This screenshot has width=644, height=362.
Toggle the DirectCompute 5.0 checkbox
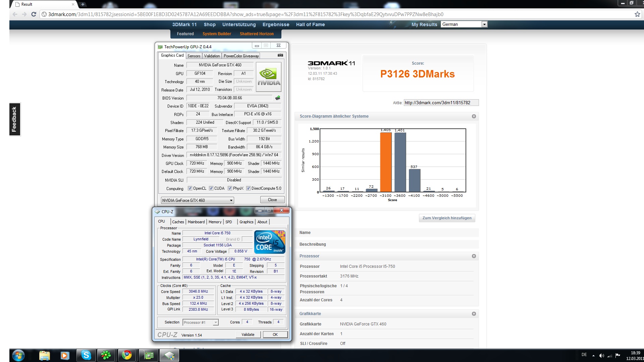click(248, 188)
